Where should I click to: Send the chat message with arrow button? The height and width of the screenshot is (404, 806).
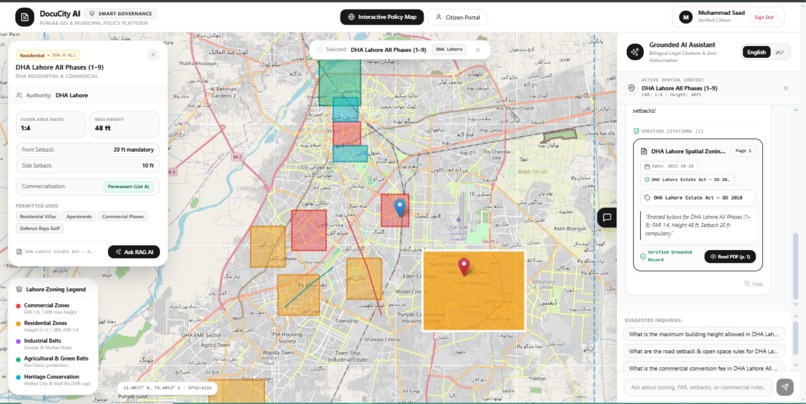(785, 387)
